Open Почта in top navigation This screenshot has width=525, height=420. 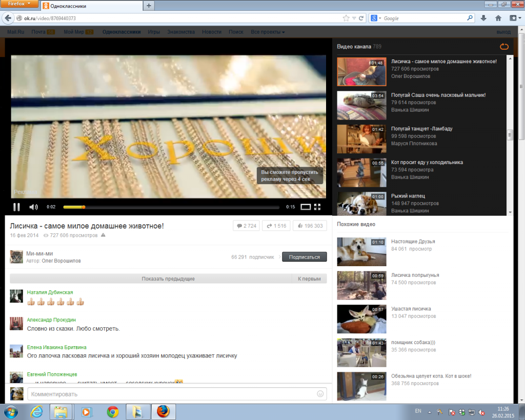click(38, 32)
